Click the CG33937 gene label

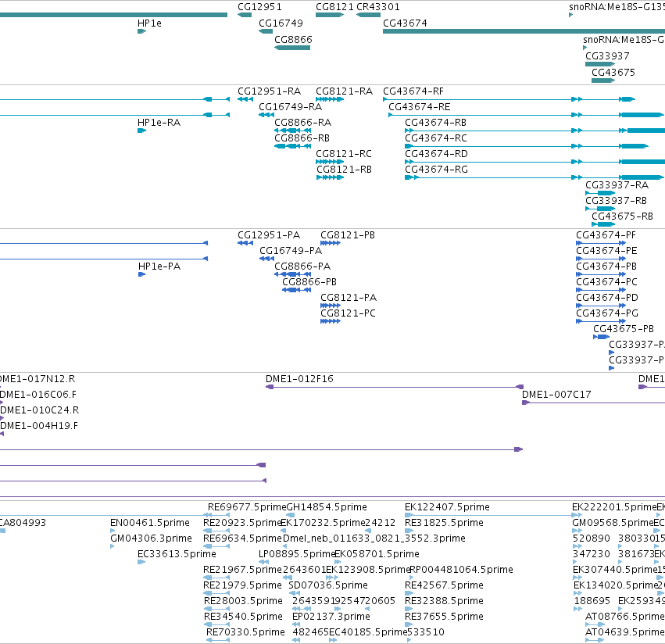(607, 56)
